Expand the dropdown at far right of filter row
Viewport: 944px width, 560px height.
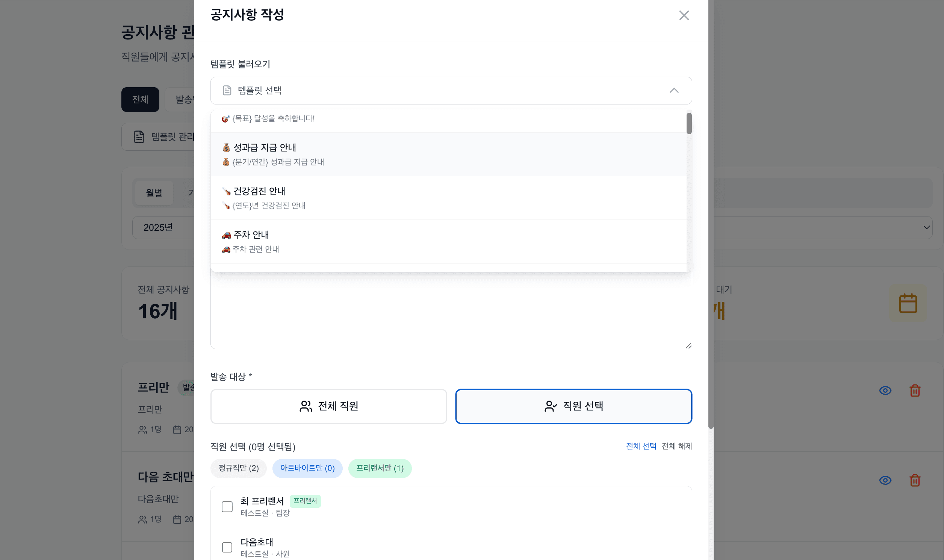click(926, 227)
